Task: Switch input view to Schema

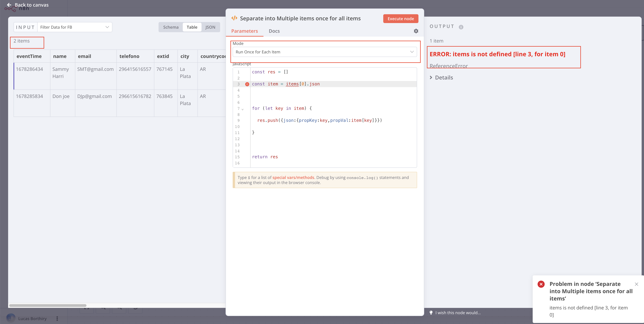Action: [171, 27]
